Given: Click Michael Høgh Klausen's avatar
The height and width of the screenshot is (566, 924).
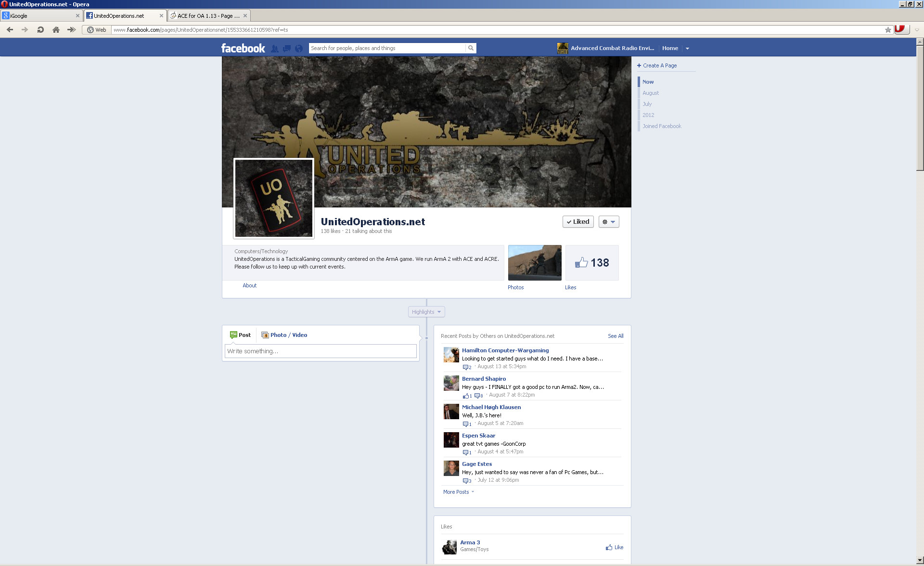Looking at the screenshot, I should click(451, 412).
